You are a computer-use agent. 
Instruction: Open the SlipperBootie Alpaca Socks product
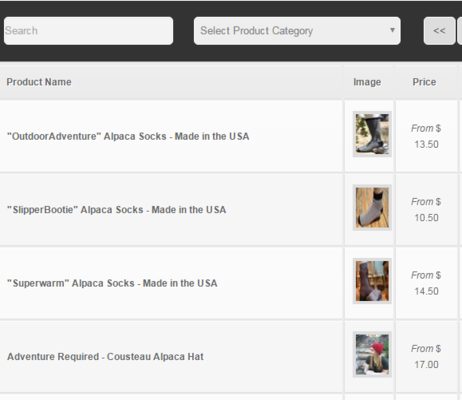point(116,210)
